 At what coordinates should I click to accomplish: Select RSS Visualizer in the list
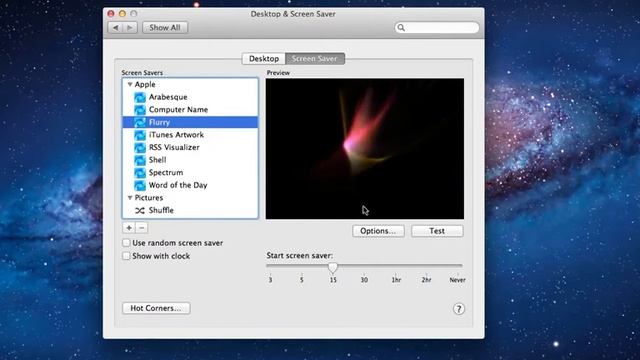pos(174,147)
